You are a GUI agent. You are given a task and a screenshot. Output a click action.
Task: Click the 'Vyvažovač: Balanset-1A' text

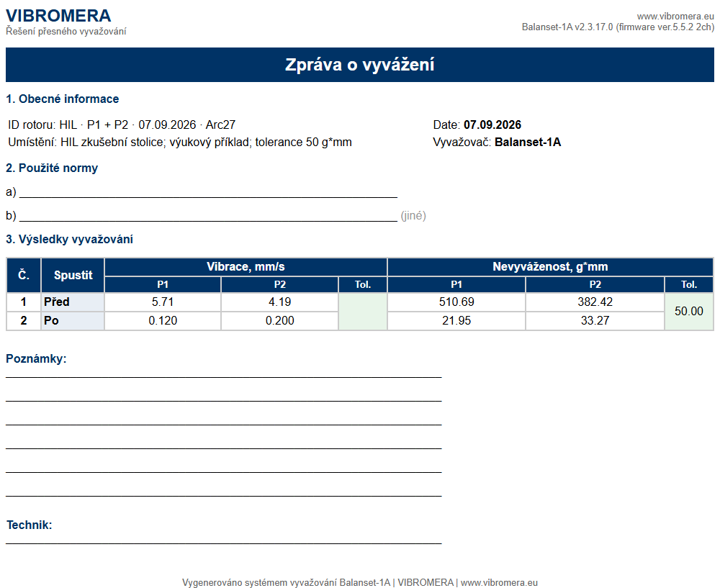[497, 143]
